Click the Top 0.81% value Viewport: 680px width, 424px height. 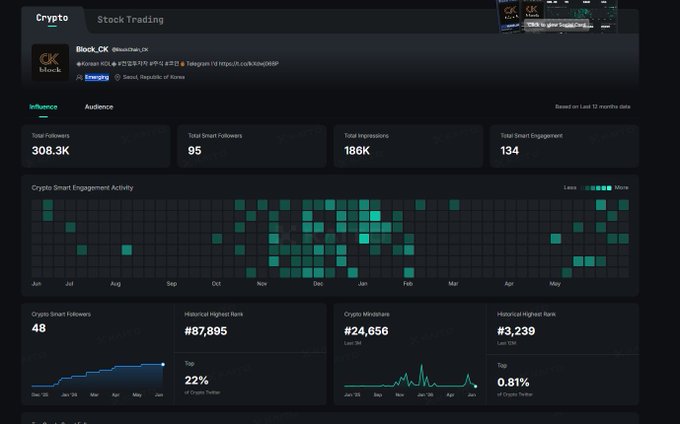click(x=513, y=382)
